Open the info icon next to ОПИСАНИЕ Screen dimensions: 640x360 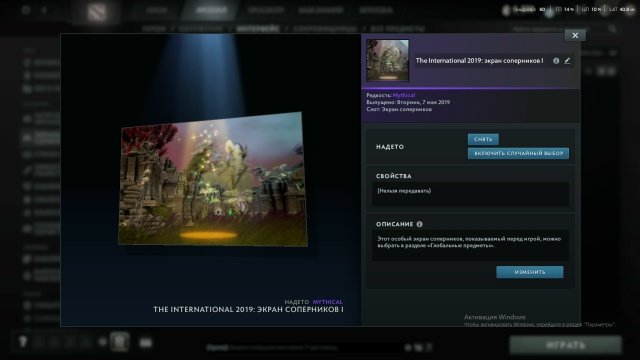pos(420,224)
